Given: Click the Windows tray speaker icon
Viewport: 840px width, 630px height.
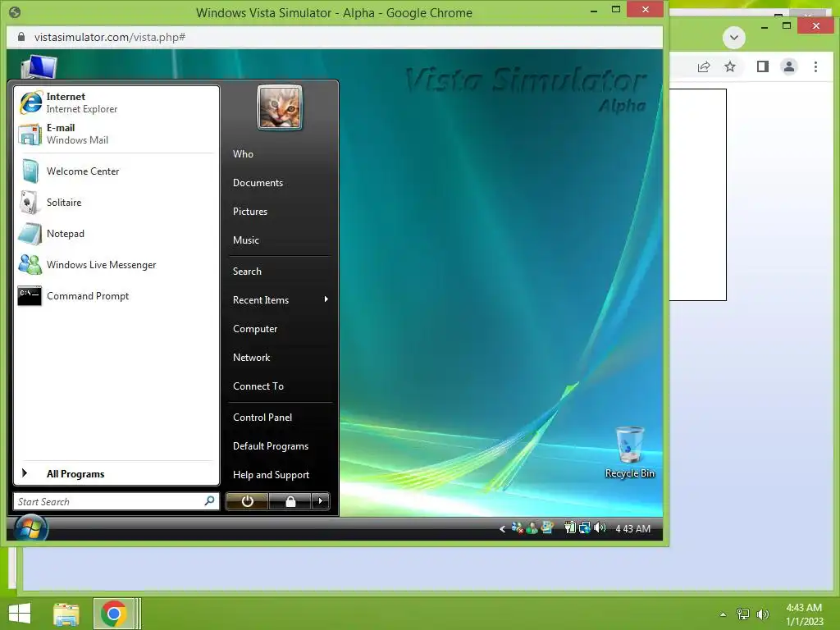Looking at the screenshot, I should 762,614.
